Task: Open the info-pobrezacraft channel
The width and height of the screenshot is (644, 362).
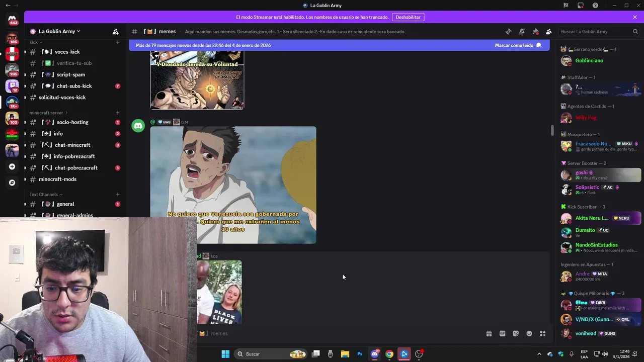Action: (x=74, y=156)
